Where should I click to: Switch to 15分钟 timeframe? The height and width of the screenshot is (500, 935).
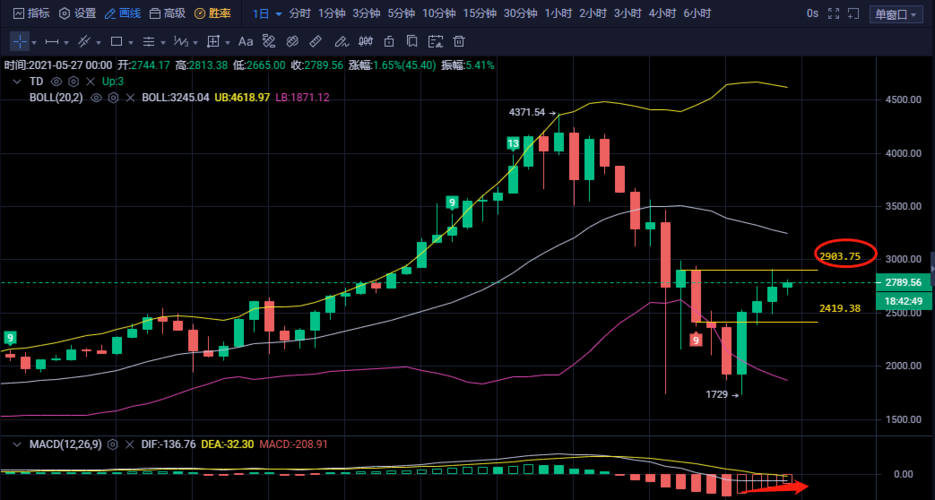click(x=480, y=14)
